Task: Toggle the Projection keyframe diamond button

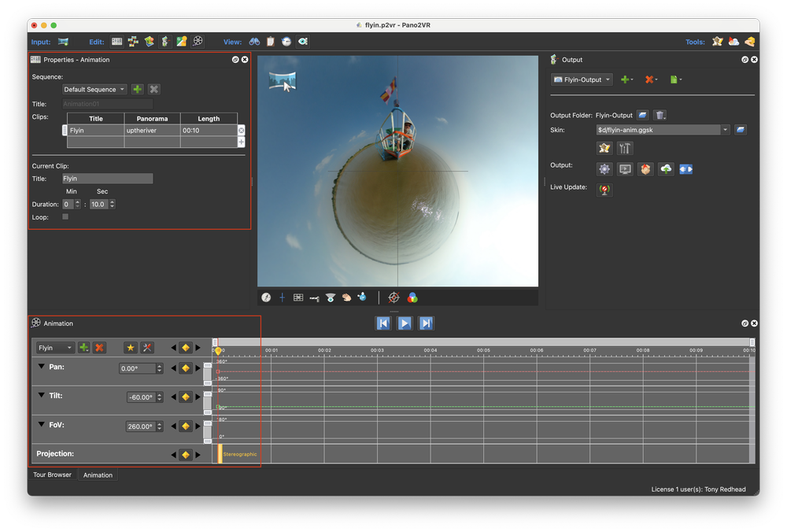Action: 186,455
